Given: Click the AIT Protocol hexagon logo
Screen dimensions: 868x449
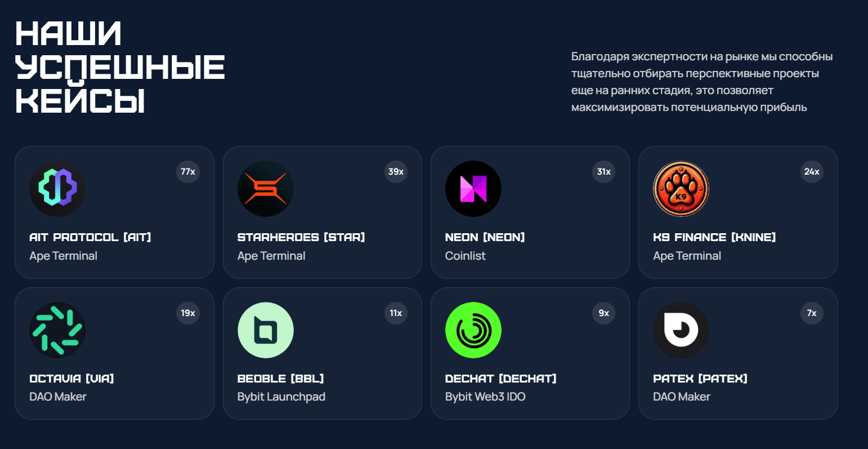Looking at the screenshot, I should [x=57, y=189].
